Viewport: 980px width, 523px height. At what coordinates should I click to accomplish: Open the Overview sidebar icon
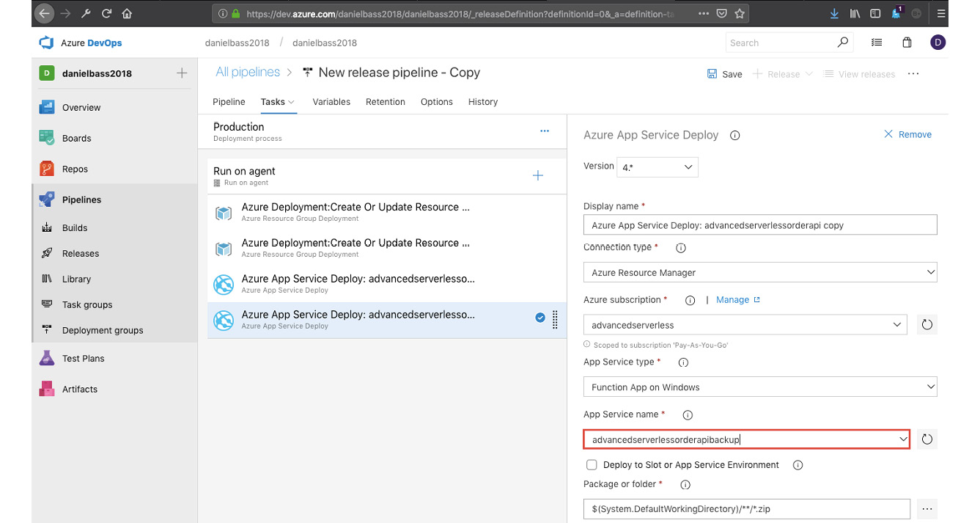click(47, 107)
